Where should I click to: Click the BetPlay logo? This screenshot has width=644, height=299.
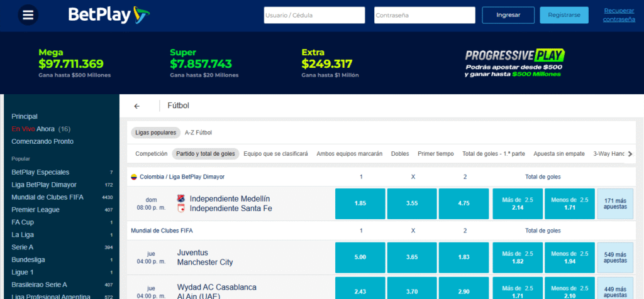tap(109, 15)
